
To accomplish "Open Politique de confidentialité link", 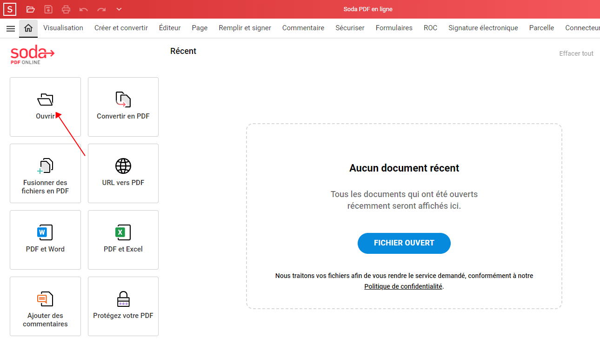I will click(403, 286).
